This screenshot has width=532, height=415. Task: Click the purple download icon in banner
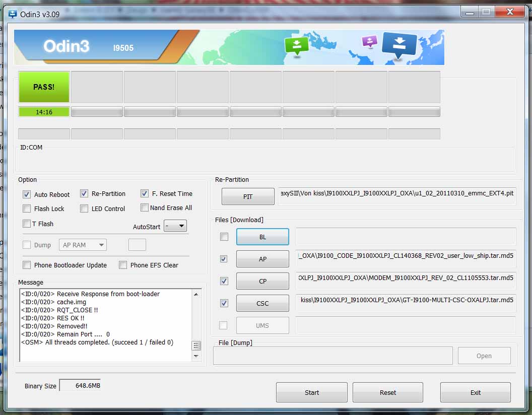pyautogui.click(x=370, y=41)
